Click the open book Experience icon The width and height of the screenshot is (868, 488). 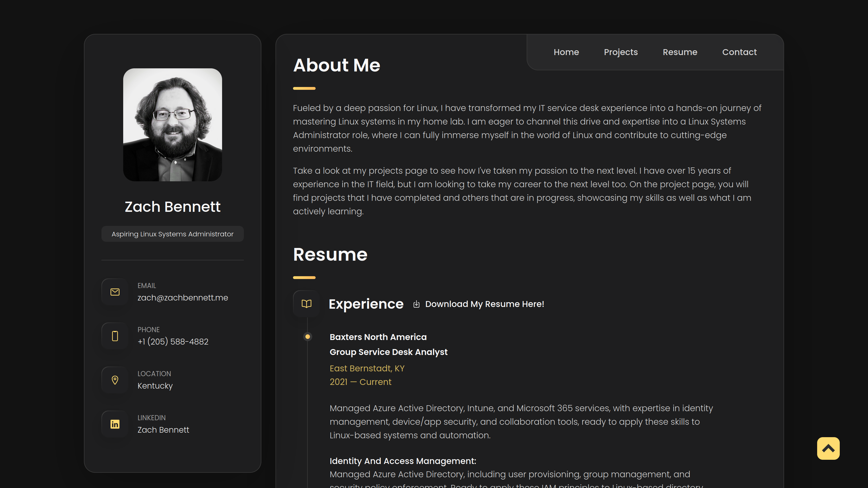point(306,304)
